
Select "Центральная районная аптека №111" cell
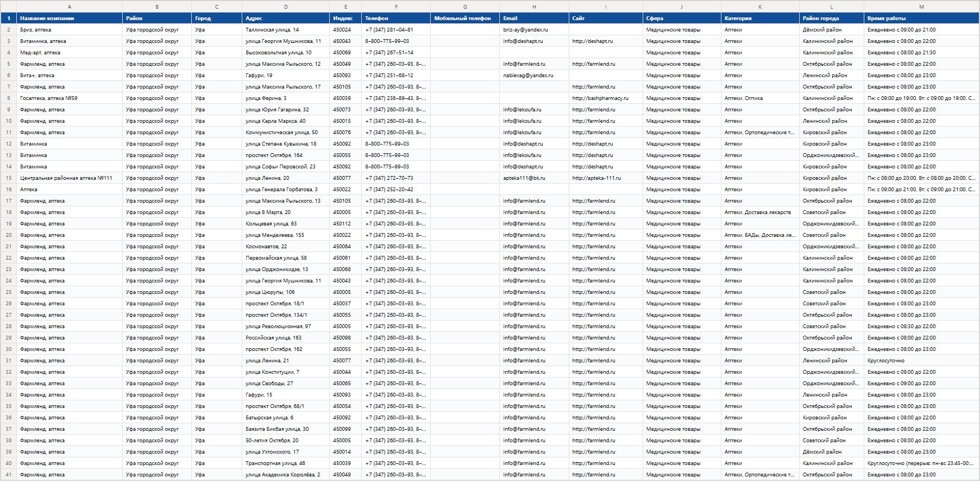(70, 178)
